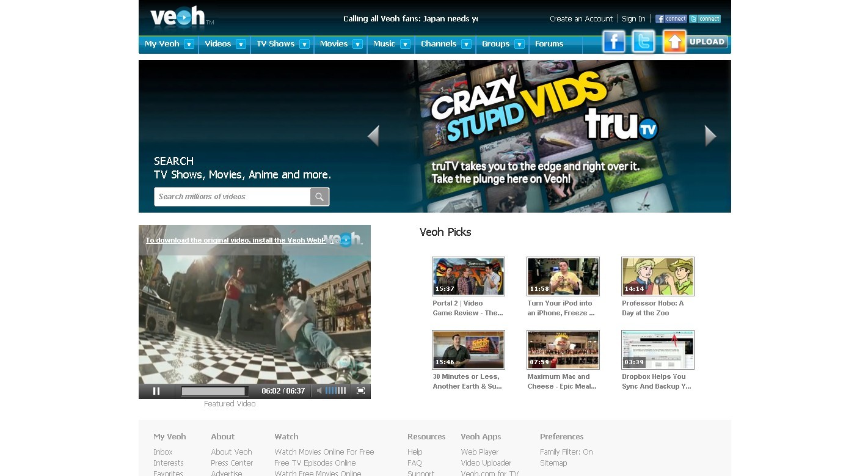The image size is (868, 476).
Task: Open the TV Shows menu
Action: (275, 44)
